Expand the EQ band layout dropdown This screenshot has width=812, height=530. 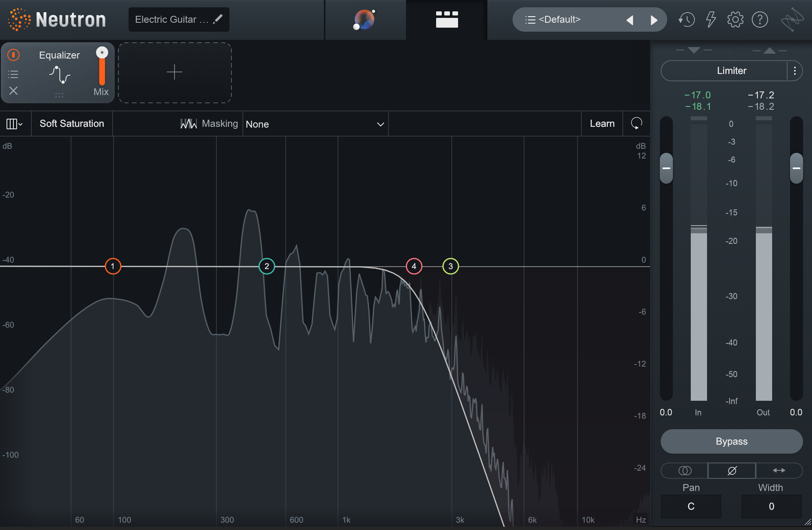coord(14,124)
